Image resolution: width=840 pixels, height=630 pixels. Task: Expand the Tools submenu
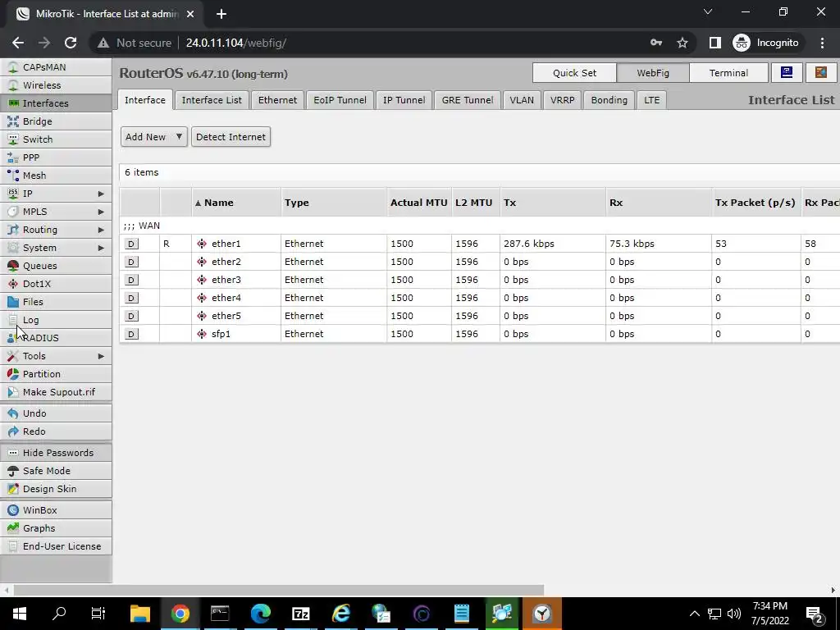pos(101,356)
